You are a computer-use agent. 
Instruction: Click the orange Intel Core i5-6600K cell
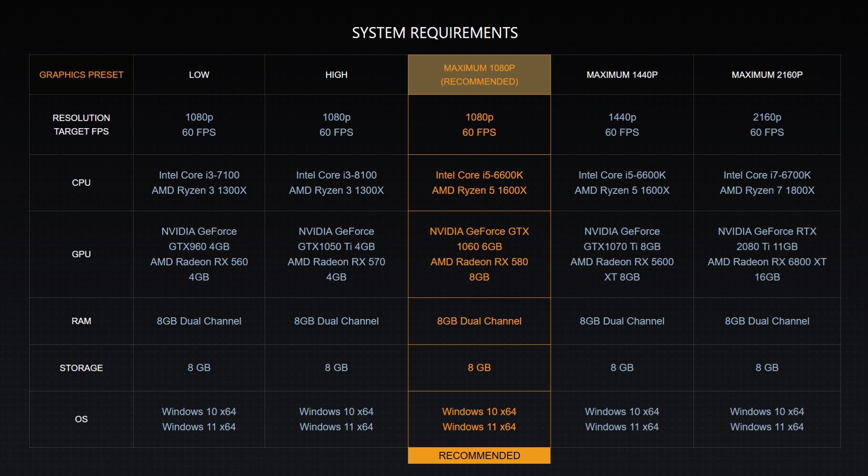tap(479, 183)
